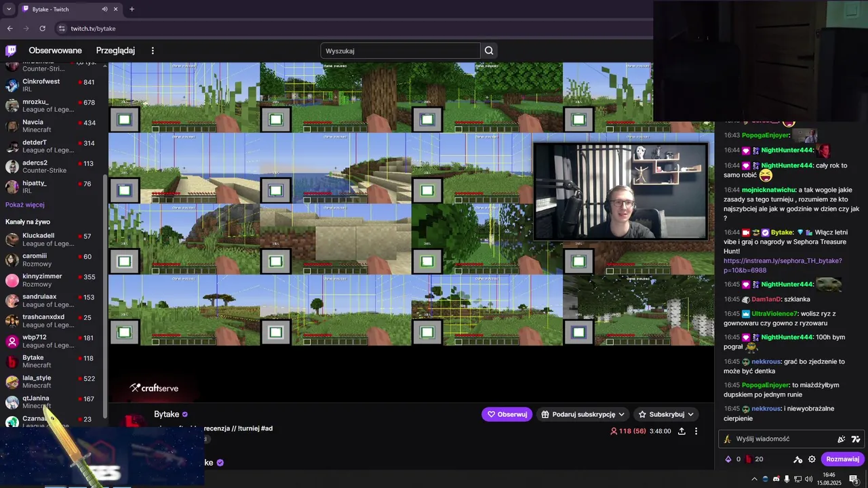
Task: Open the instream.ly Sephora link in chat
Action: tap(783, 266)
